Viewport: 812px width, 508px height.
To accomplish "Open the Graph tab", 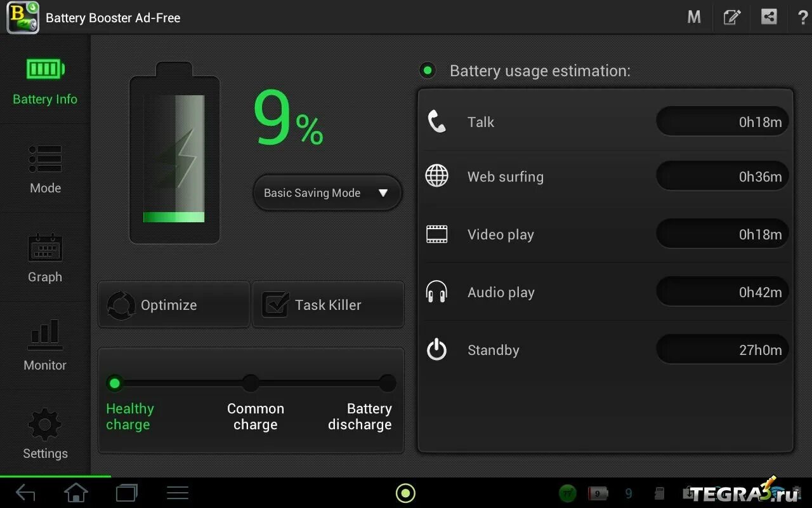I will click(x=45, y=258).
